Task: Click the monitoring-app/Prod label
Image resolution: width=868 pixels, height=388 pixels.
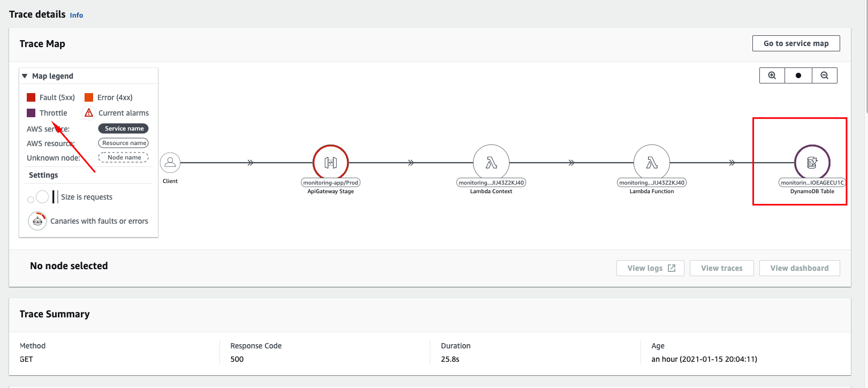Action: click(331, 182)
